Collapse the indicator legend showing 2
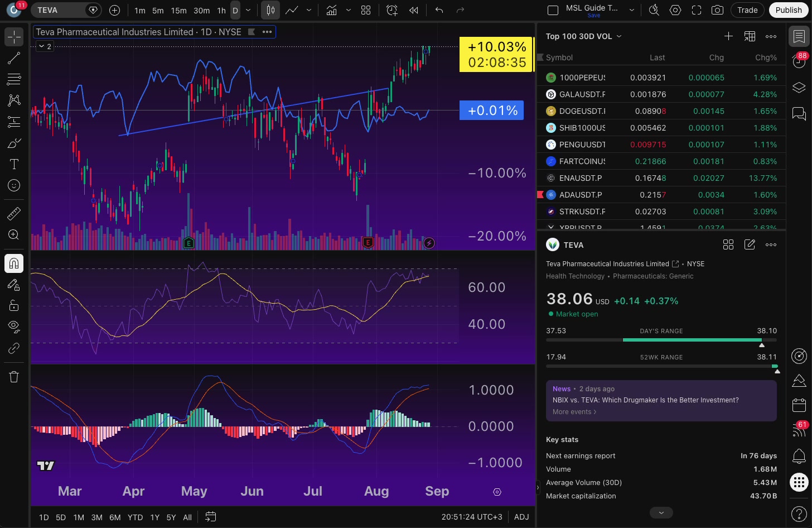Image resolution: width=812 pixels, height=528 pixels. (45, 46)
